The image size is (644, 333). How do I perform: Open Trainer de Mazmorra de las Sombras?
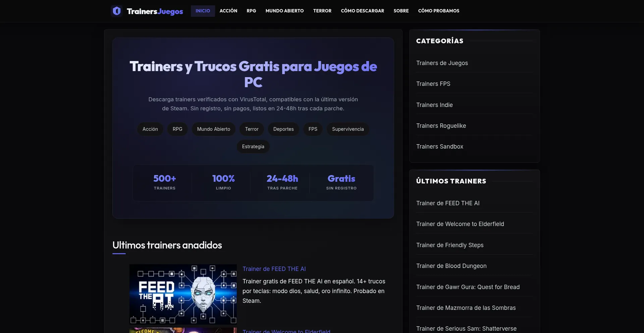(x=466, y=308)
